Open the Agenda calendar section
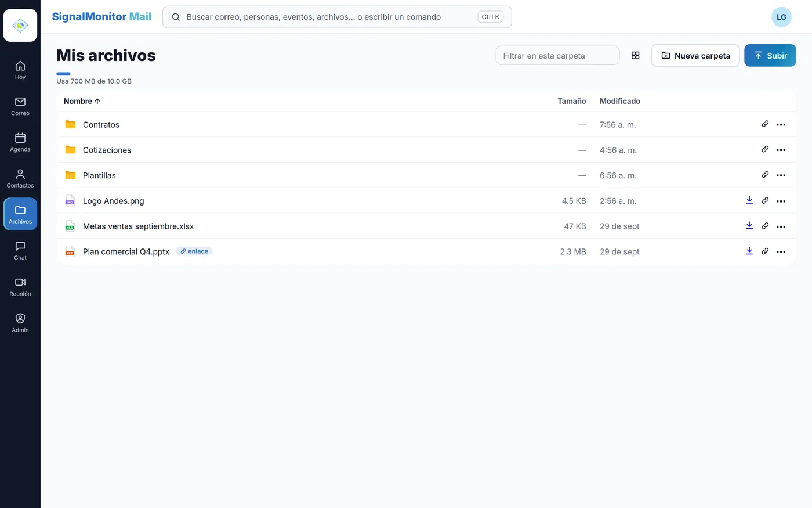The height and width of the screenshot is (508, 812). point(20,142)
